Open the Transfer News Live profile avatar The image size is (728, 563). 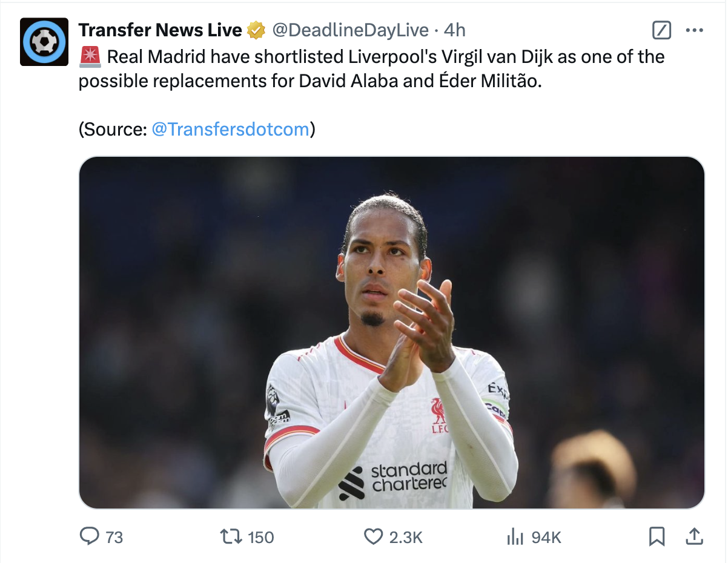(44, 42)
